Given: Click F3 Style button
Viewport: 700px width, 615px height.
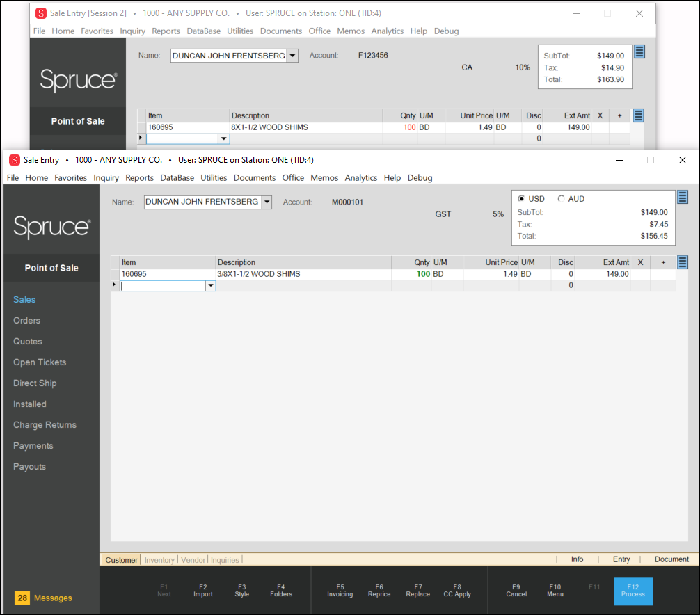Looking at the screenshot, I should pos(242,591).
